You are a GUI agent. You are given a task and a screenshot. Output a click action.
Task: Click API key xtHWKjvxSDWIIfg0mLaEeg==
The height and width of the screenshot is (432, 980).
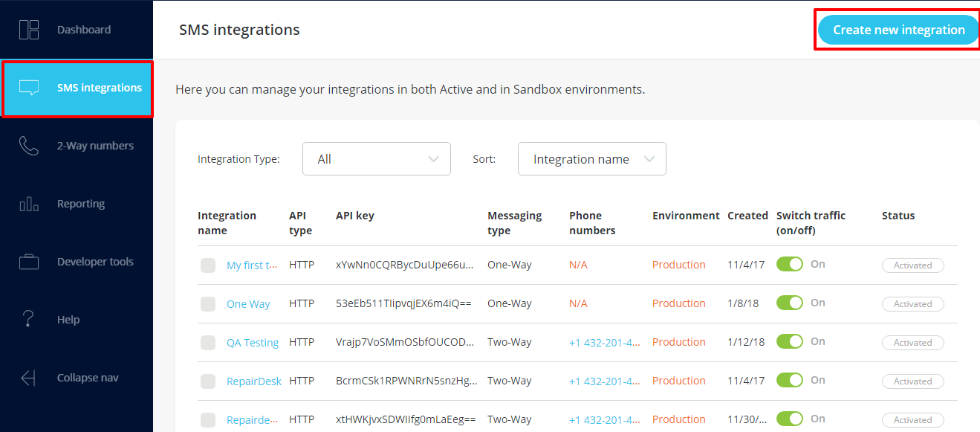coord(406,419)
